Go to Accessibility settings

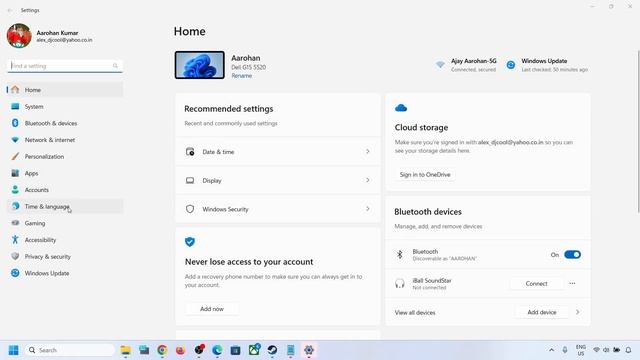coord(65,240)
